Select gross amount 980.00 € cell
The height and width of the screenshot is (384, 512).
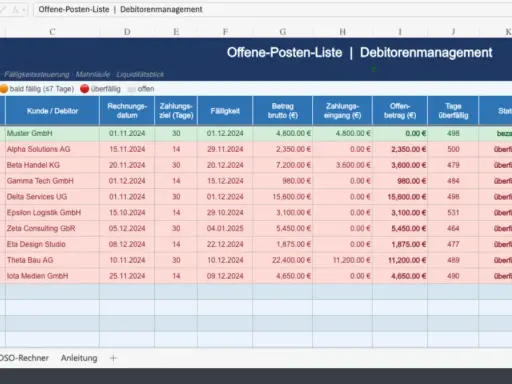283,181
